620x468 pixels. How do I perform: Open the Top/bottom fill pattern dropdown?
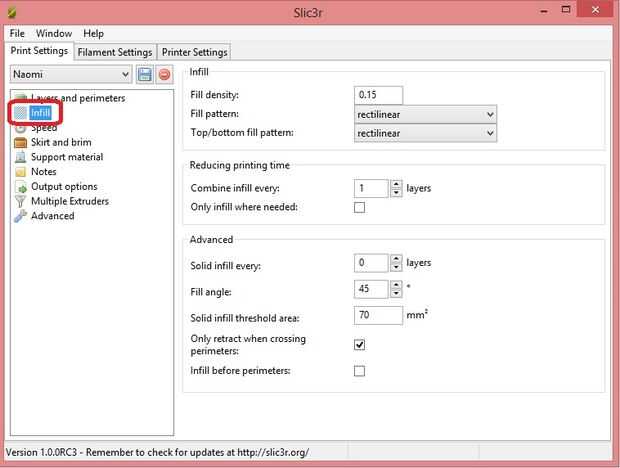[x=425, y=133]
